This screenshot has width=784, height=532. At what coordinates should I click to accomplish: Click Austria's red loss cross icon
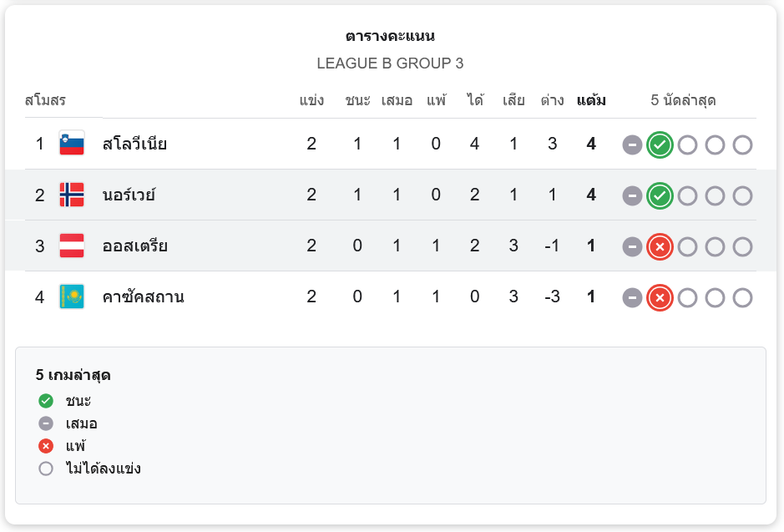(660, 247)
